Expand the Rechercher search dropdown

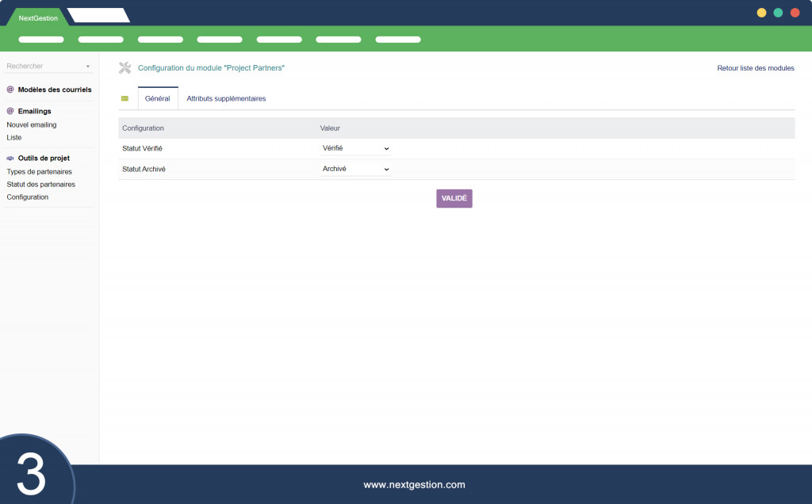[87, 67]
